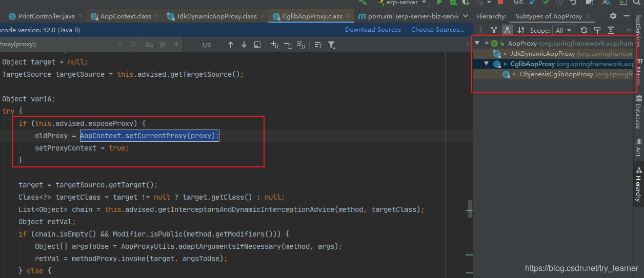The width and height of the screenshot is (644, 278).
Task: Jump to next search occurrence
Action: click(244, 45)
